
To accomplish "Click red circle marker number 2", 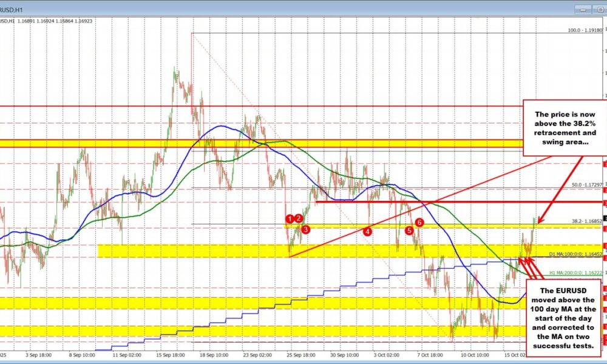I will (x=299, y=218).
